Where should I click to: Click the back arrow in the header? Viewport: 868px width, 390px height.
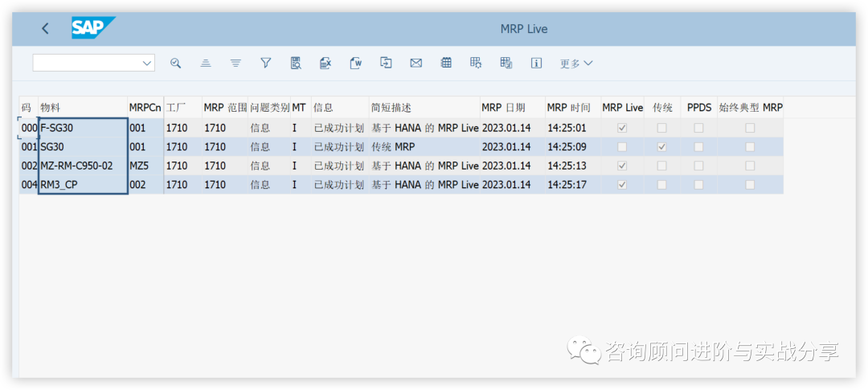(x=45, y=29)
